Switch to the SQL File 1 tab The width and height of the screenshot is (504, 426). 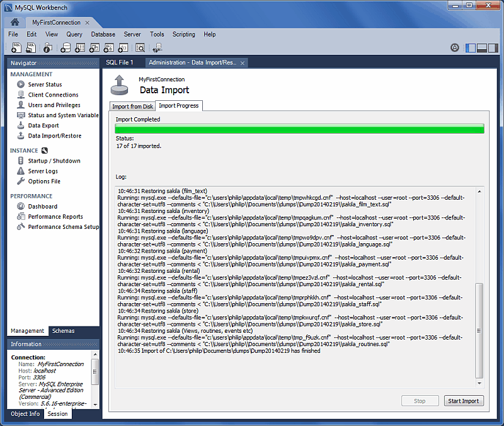click(120, 62)
